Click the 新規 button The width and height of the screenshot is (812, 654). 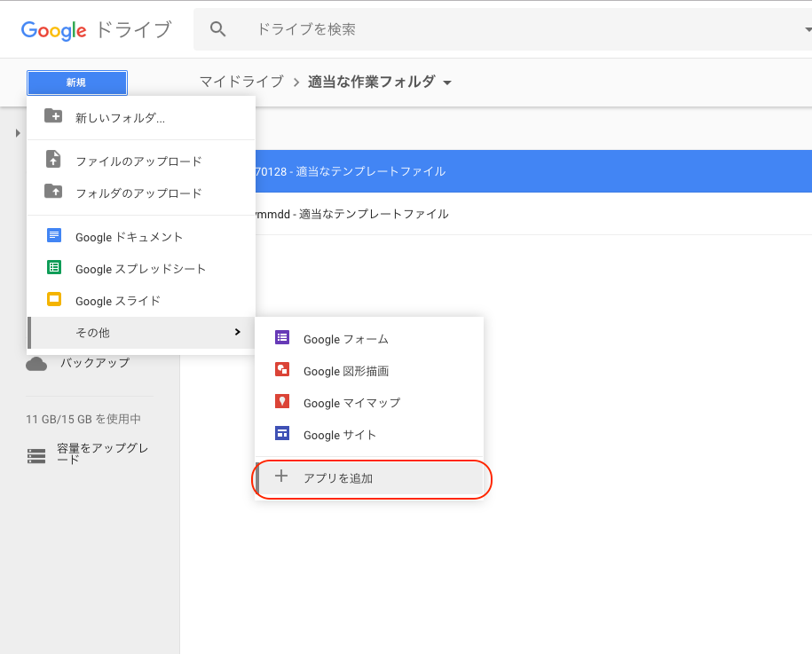(77, 83)
